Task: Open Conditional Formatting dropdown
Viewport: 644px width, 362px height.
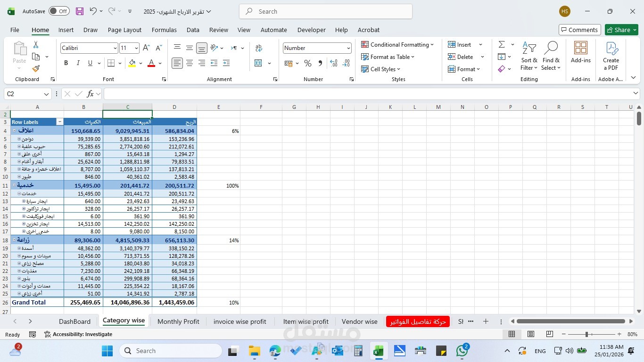Action: [397, 44]
